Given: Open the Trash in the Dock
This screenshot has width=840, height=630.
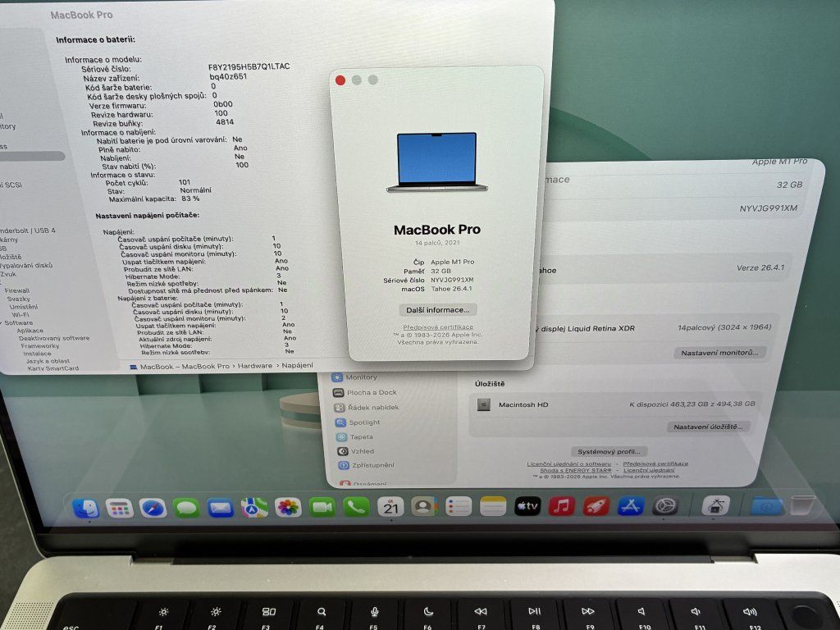Looking at the screenshot, I should point(802,504).
